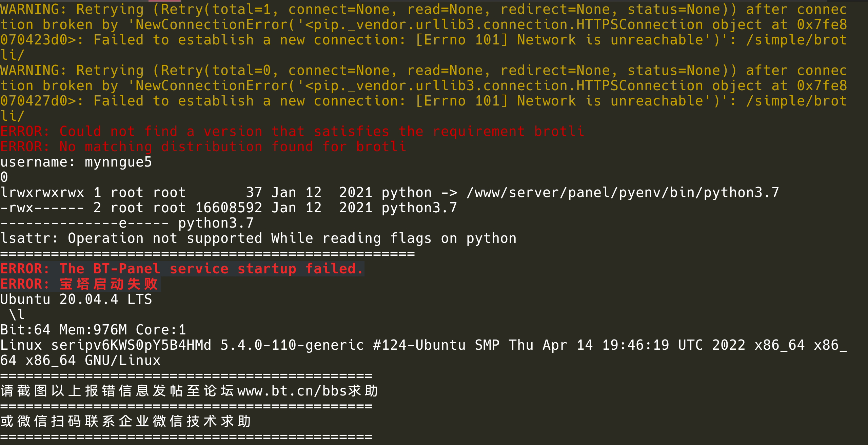
Task: Click the hostname seripv6KWS0pY5B4HMd
Action: point(131,345)
